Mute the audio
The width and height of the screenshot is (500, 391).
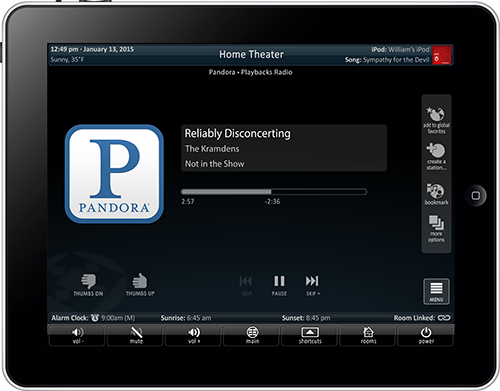coord(136,335)
